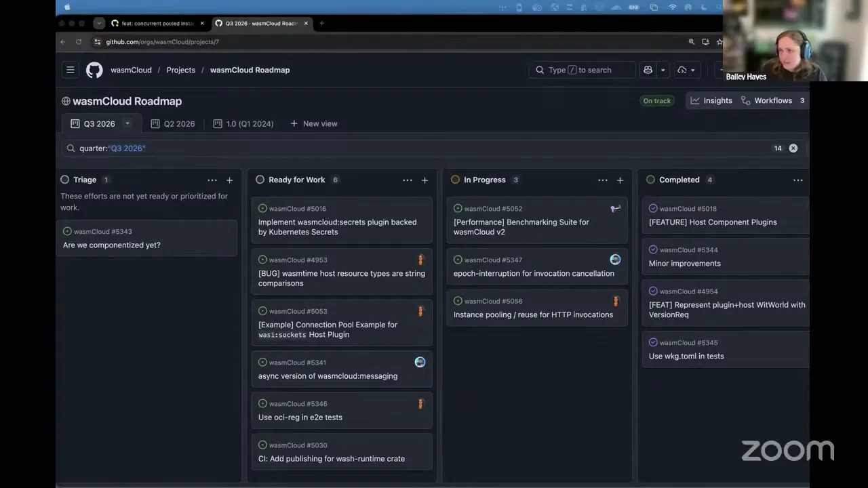Open the GitHub global navigation hamburger menu
This screenshot has height=488, width=868.
pyautogui.click(x=70, y=70)
